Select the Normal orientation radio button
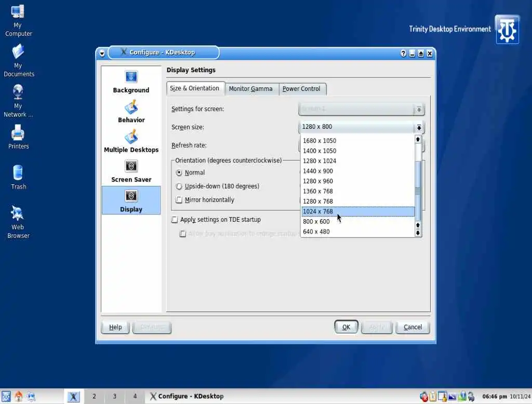 (179, 172)
